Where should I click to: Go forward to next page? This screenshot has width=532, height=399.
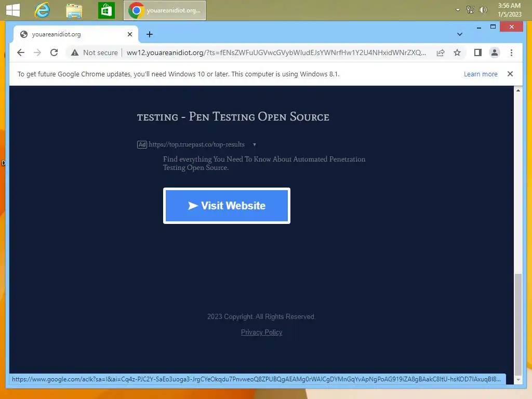tap(37, 52)
